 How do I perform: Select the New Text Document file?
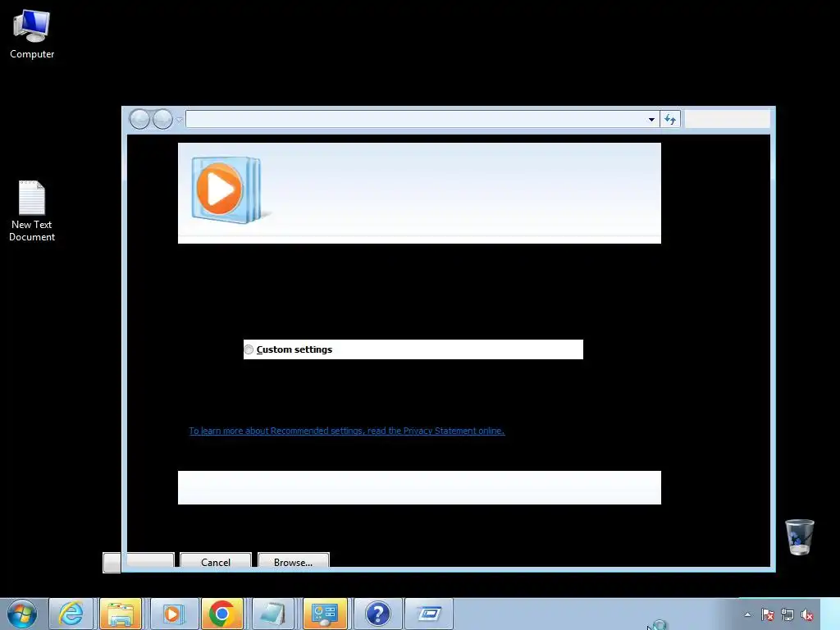coord(32,211)
